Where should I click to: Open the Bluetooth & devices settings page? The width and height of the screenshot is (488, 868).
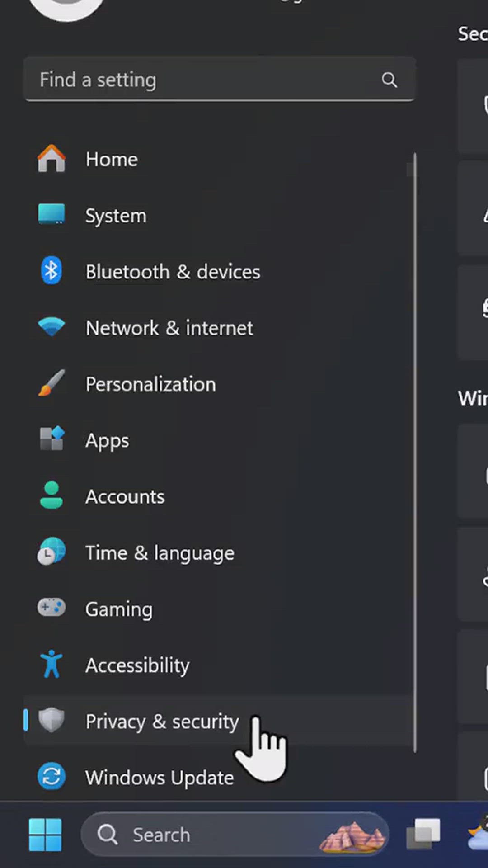(173, 272)
